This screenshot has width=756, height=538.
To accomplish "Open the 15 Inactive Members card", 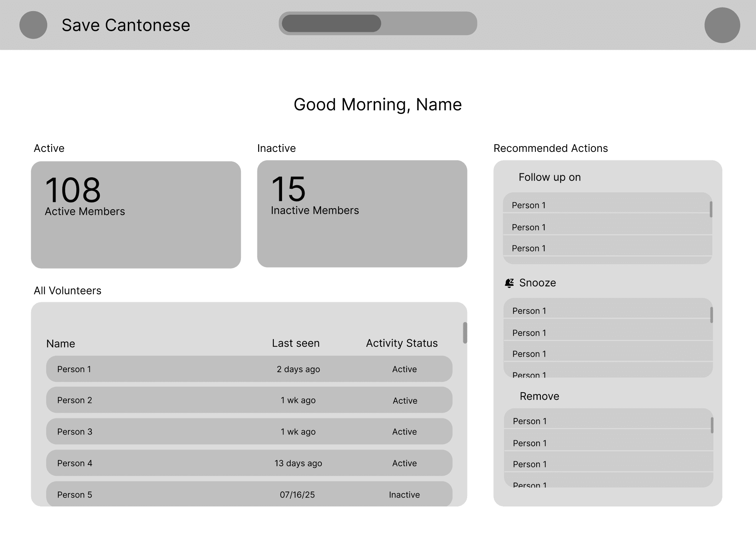I will [362, 214].
